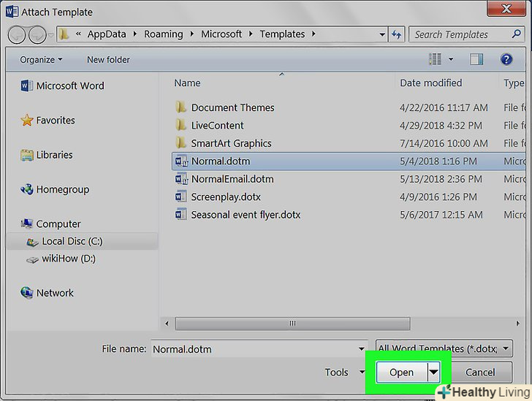Screen dimensions: 532x401
Task: Select the NormalEmail.dotm file
Action: (232, 179)
